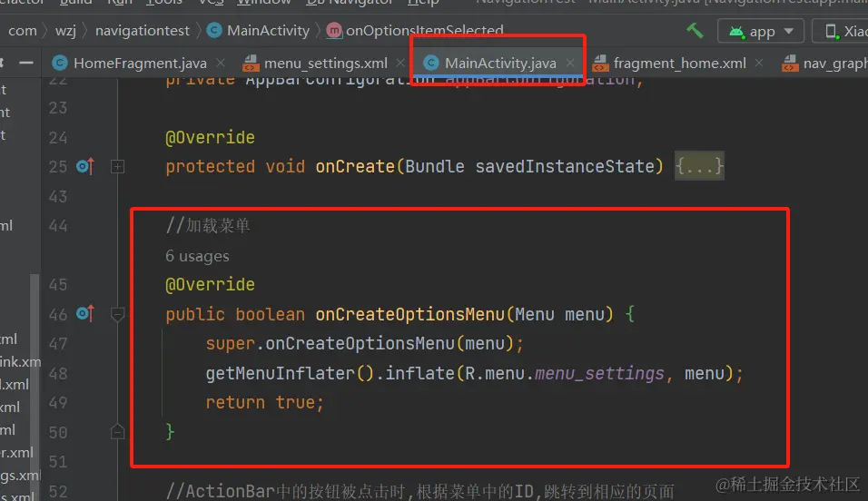This screenshot has height=501, width=868.
Task: Close the MainActivity.java tab
Action: point(570,64)
